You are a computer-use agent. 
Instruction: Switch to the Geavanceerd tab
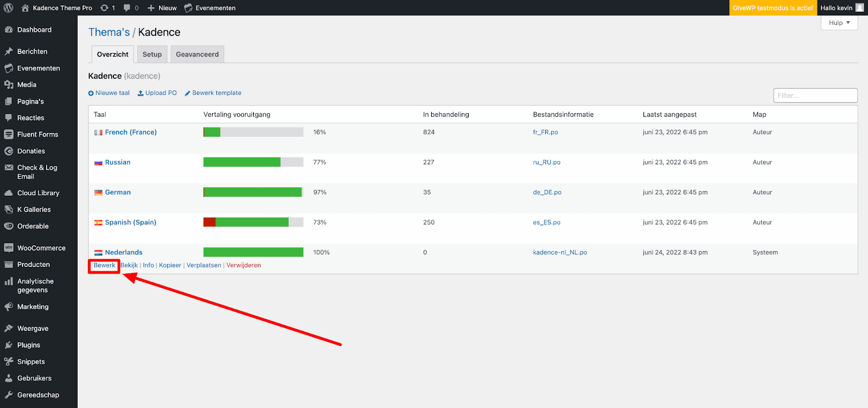point(197,54)
